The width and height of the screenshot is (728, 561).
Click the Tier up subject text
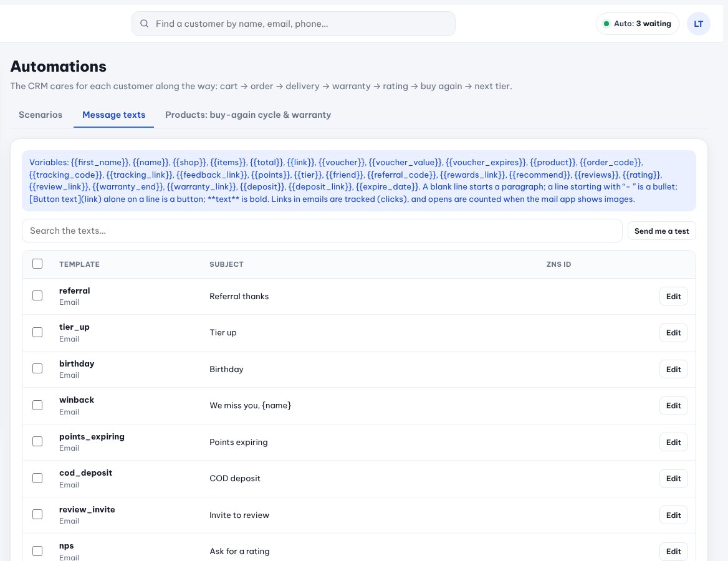click(x=223, y=332)
